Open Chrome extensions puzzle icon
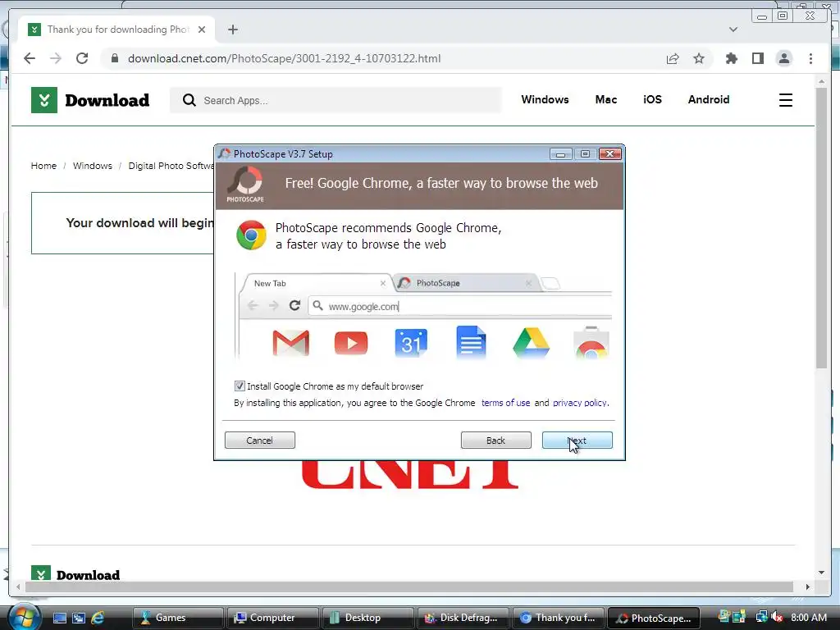The image size is (840, 630). 731,58
